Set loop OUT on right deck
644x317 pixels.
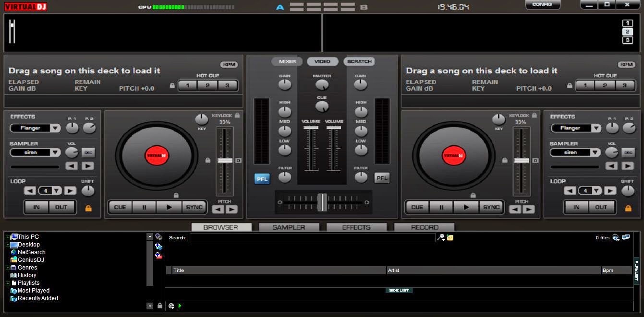(x=601, y=207)
